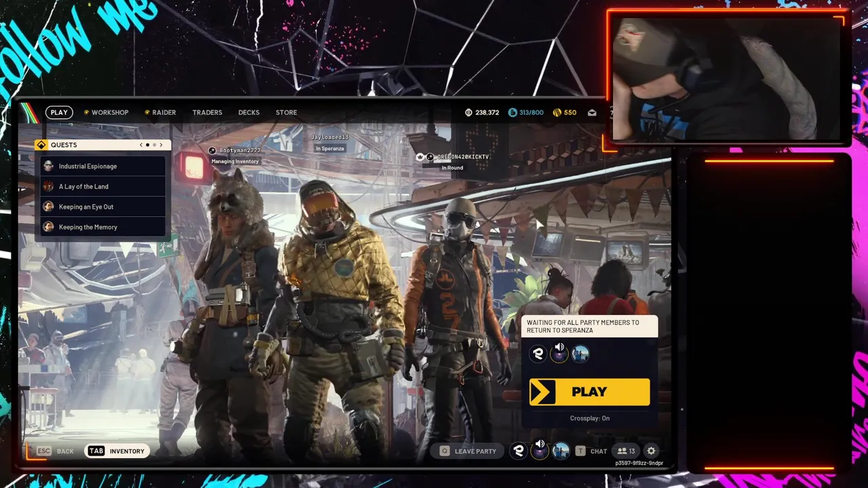Click the 313/800 token balance
Screen dimensions: 868x488
(531, 113)
